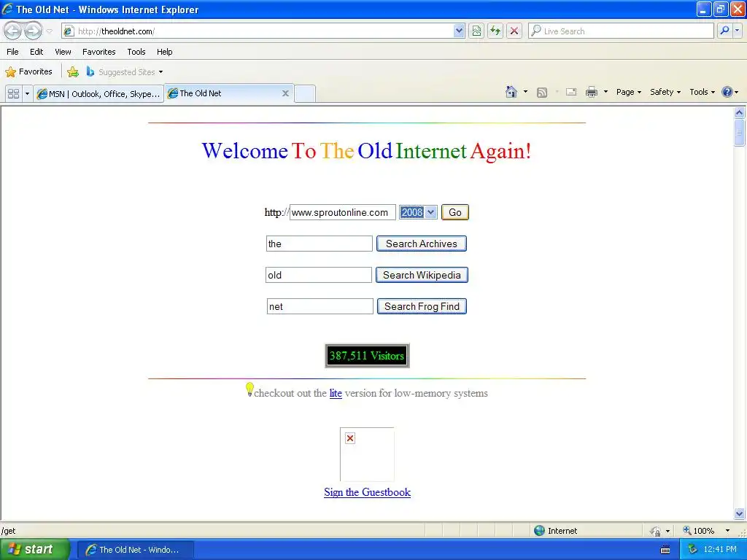Open the Windows Start menu
747x560 pixels.
click(34, 550)
